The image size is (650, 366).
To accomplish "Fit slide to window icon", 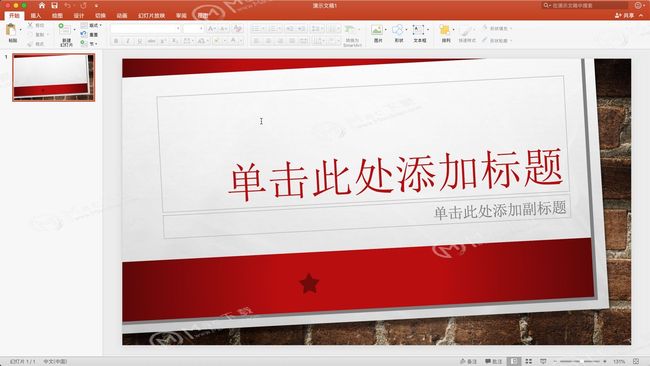I will click(636, 361).
